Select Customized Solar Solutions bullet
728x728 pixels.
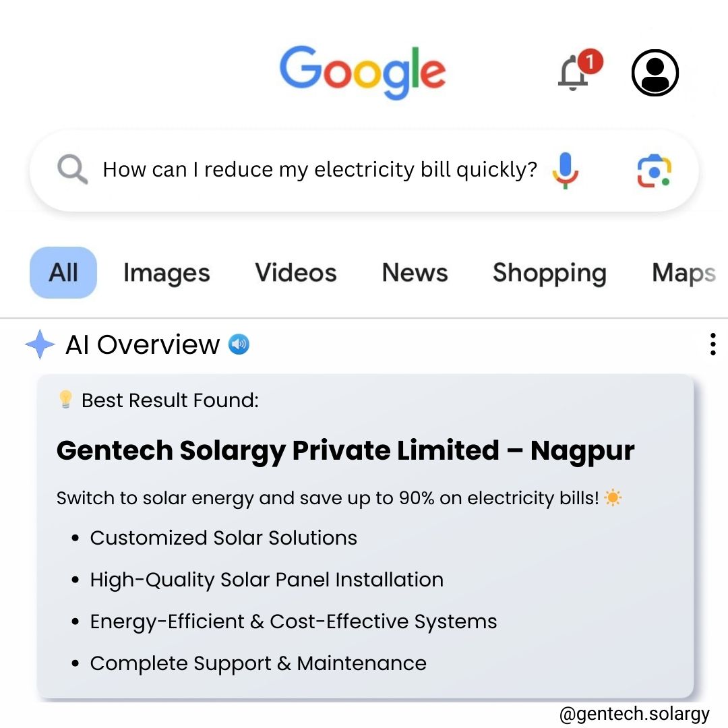tap(223, 538)
